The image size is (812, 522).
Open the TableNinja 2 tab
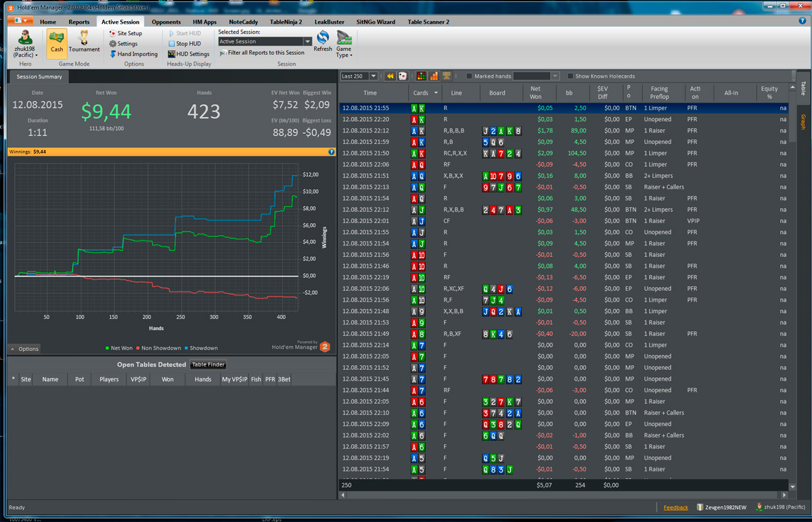(x=286, y=22)
